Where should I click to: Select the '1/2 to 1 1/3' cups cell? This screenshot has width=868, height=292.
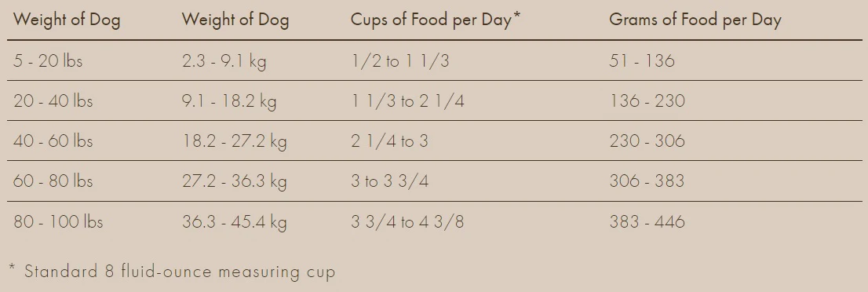[x=400, y=60]
